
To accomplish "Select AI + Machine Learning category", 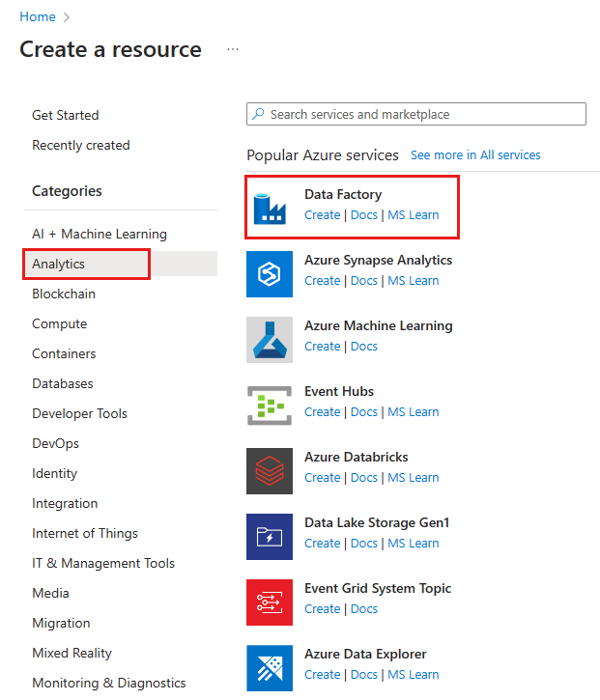I will click(x=100, y=234).
